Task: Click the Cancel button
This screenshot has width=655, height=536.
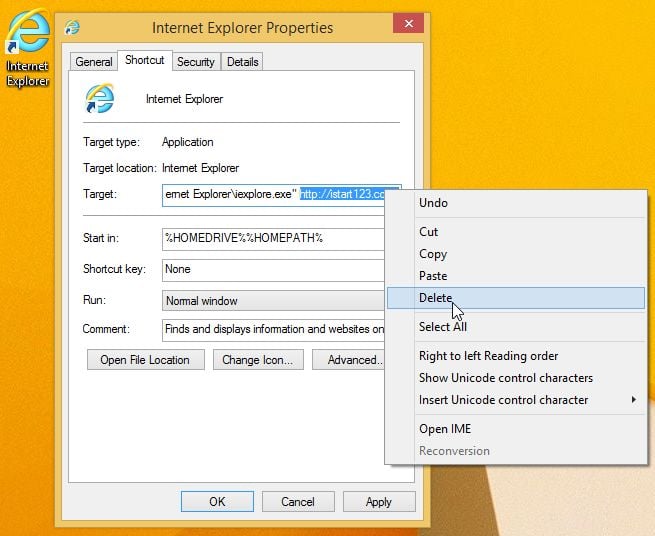Action: [298, 501]
